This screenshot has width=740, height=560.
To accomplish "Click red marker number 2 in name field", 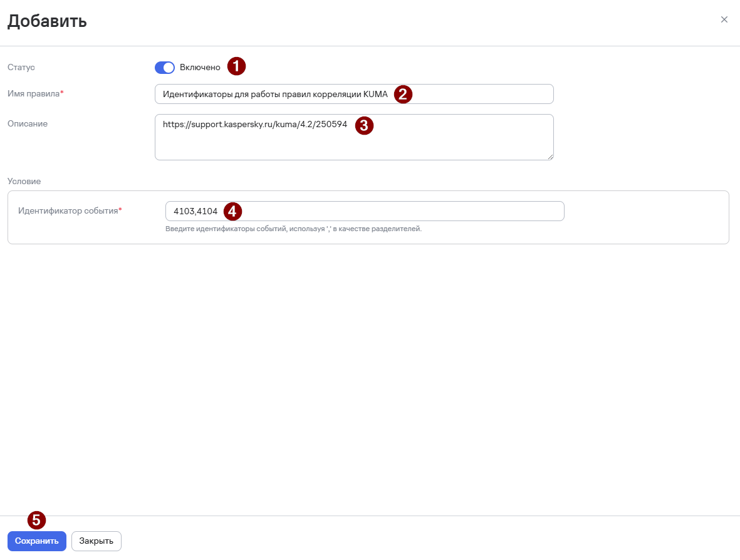I will click(x=403, y=95).
